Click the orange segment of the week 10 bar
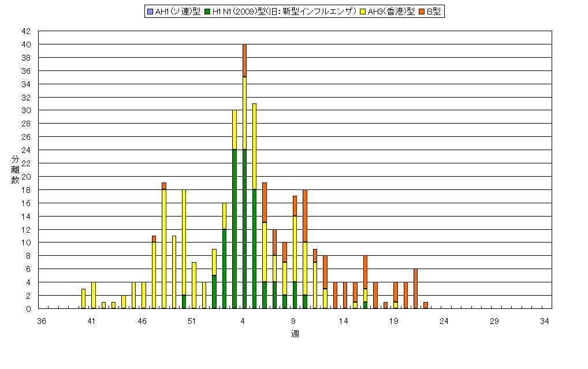The width and height of the screenshot is (588, 369). pyautogui.click(x=305, y=215)
